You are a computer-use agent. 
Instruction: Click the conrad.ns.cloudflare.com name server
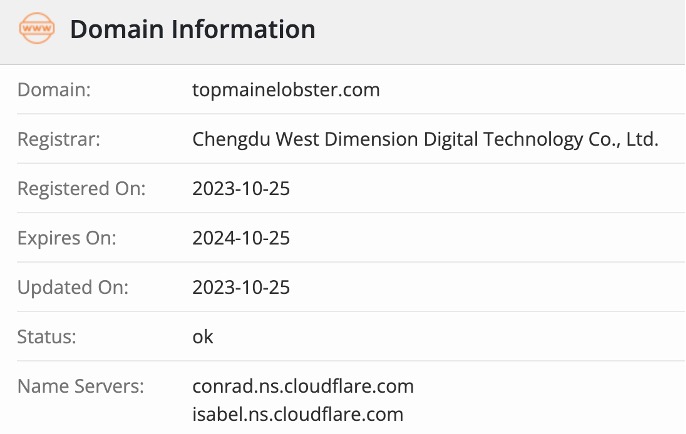303,386
